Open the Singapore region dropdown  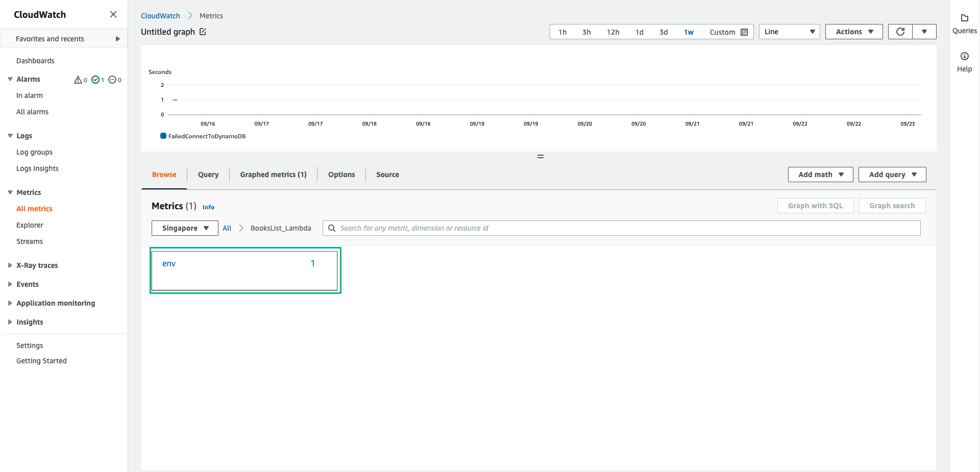point(185,228)
